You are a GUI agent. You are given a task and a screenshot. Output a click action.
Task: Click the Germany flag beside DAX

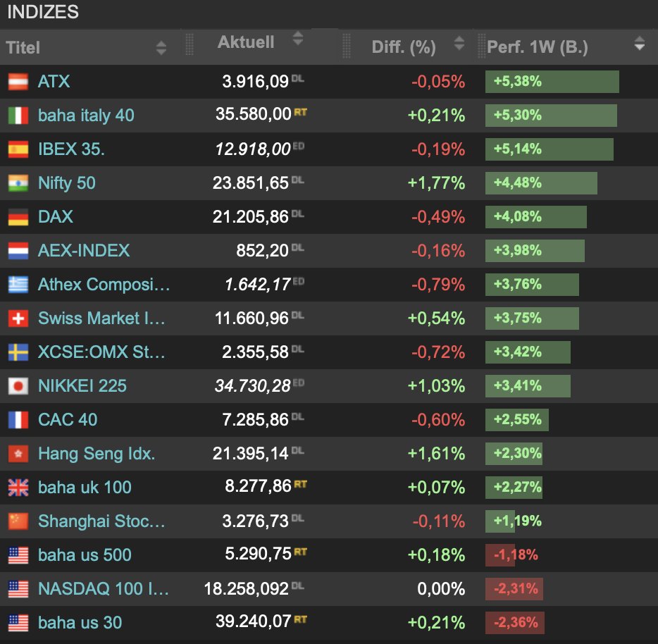click(x=18, y=217)
